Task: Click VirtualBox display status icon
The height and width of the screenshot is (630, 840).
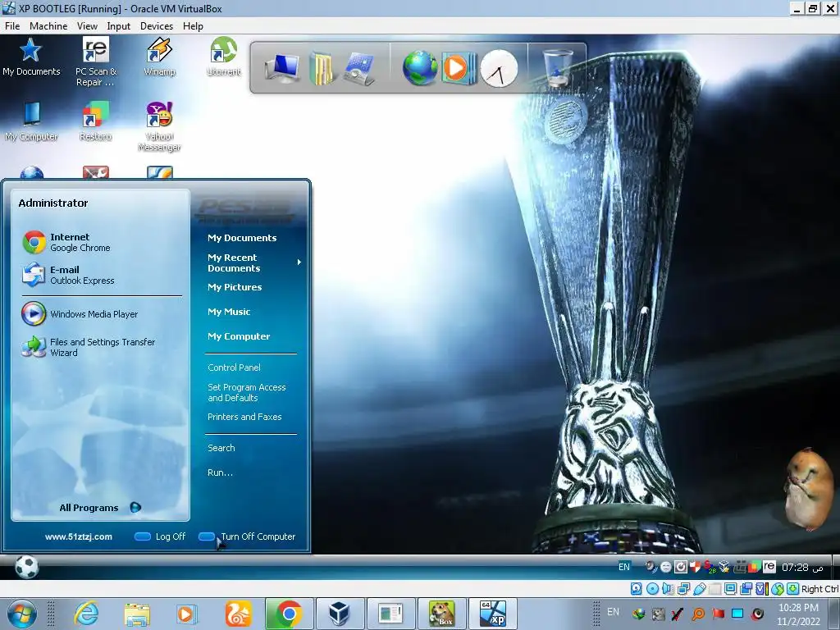Action: click(730, 589)
